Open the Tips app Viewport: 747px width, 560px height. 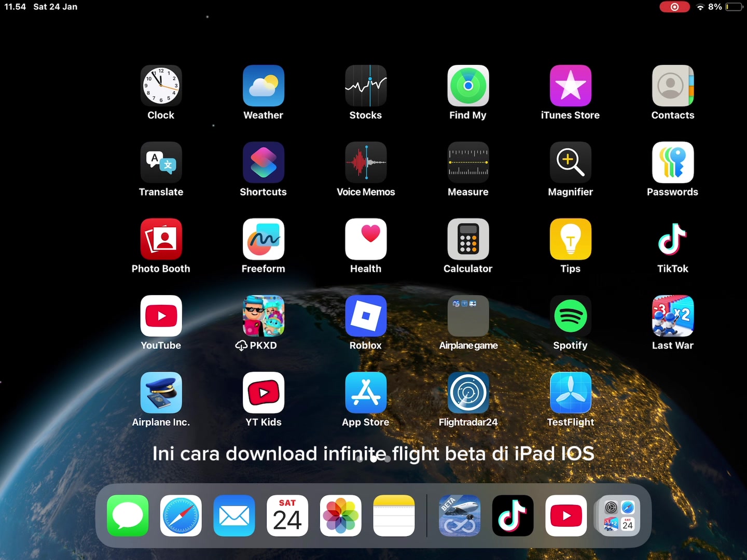571,239
